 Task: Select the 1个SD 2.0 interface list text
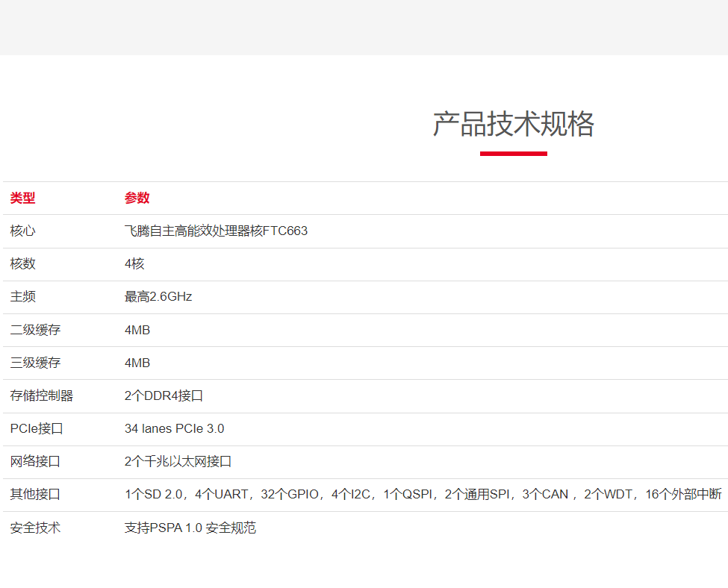click(423, 494)
